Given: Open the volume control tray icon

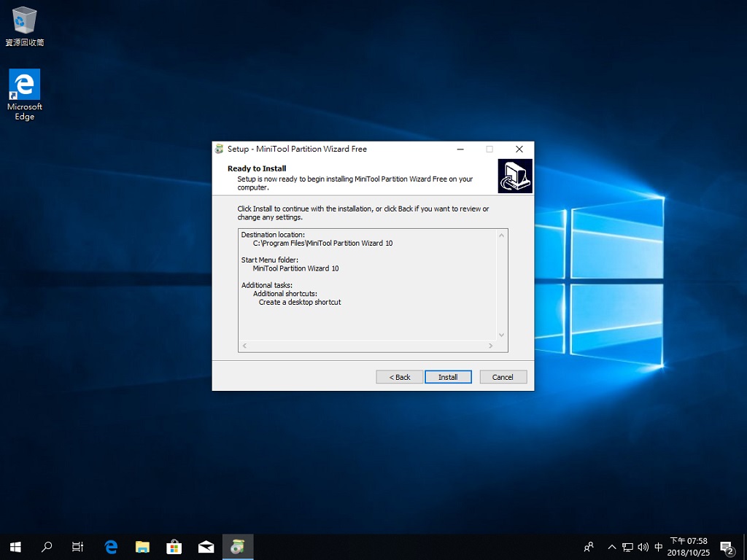Looking at the screenshot, I should (x=643, y=547).
